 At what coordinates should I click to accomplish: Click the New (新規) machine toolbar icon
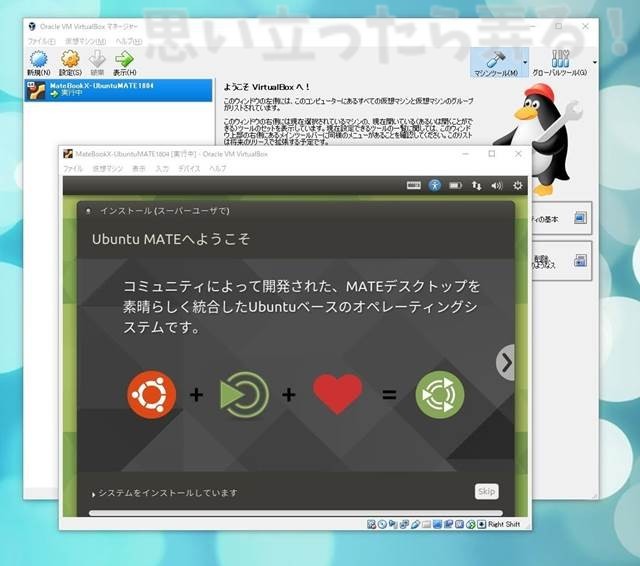tap(38, 60)
